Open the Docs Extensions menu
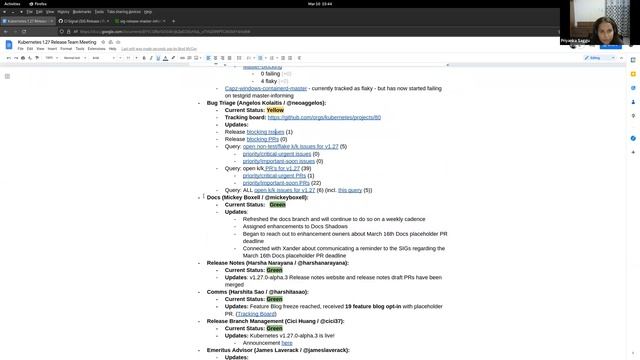This screenshot has width=640, height=360. coord(96,49)
